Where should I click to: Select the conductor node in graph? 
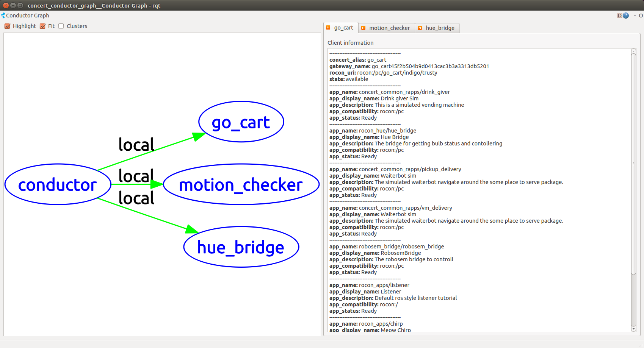[x=58, y=184]
